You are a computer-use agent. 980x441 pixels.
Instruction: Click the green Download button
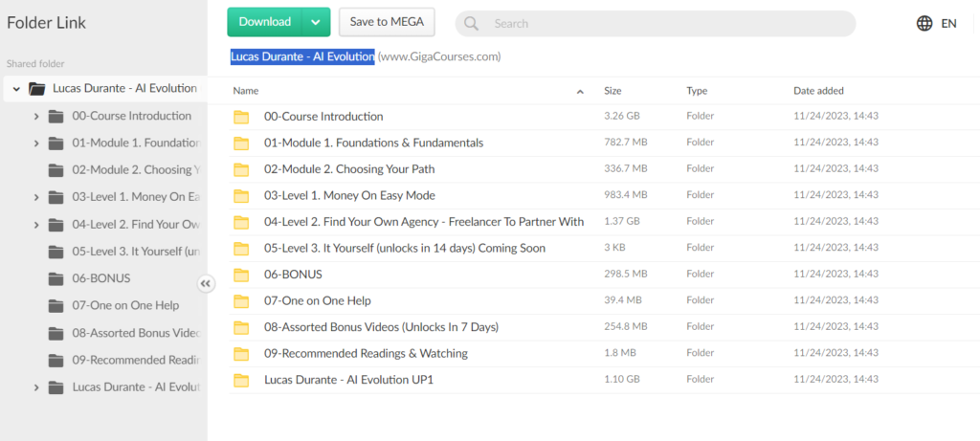tap(265, 22)
